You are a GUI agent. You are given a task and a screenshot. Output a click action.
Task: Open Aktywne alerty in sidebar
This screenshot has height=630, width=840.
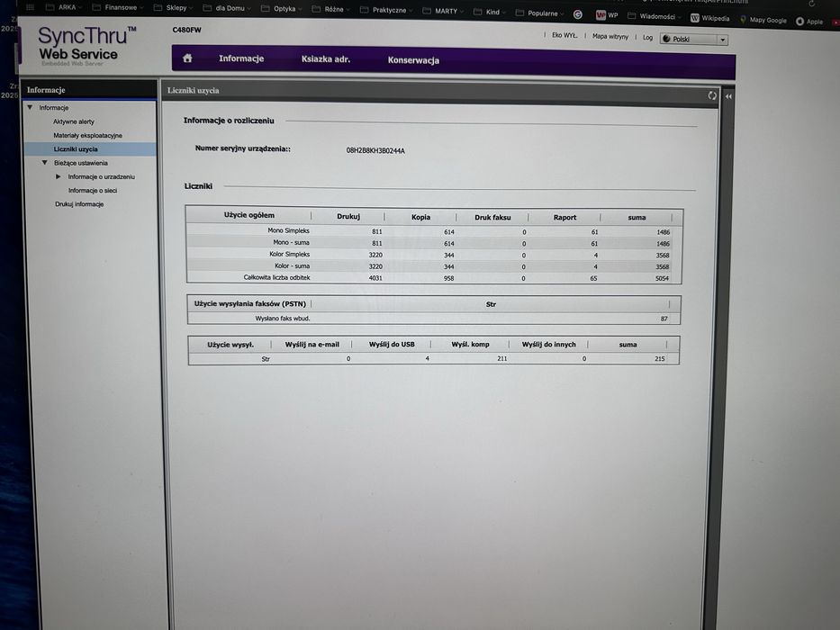point(74,121)
